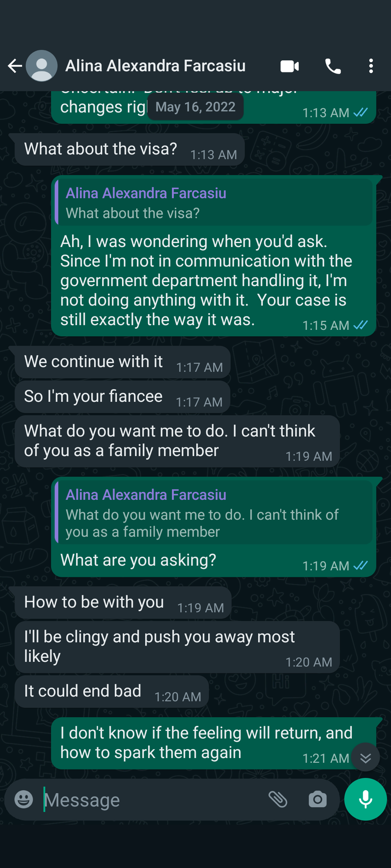Screen dimensions: 391x868
Task: Tap the paperclip attachment icon
Action: click(278, 799)
